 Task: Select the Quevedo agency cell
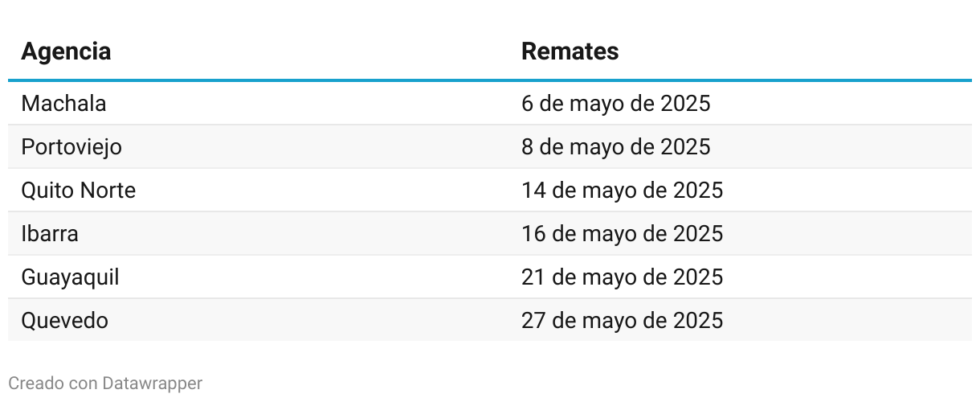pyautogui.click(x=64, y=321)
